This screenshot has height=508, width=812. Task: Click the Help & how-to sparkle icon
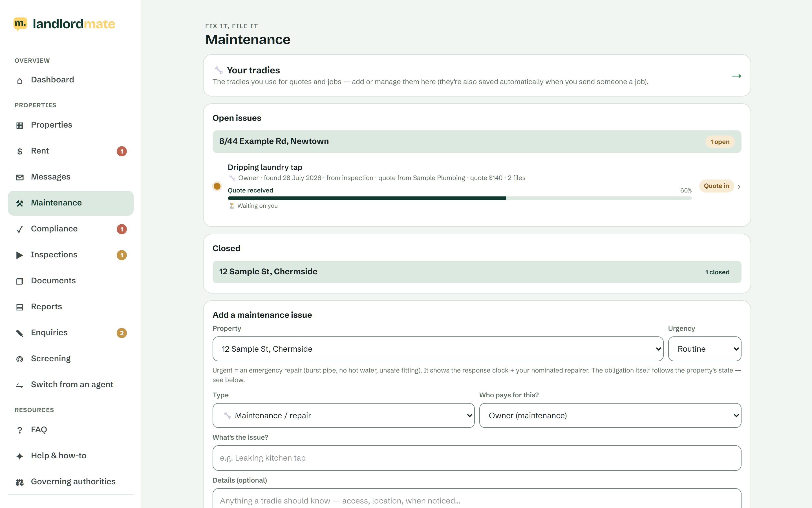point(20,456)
